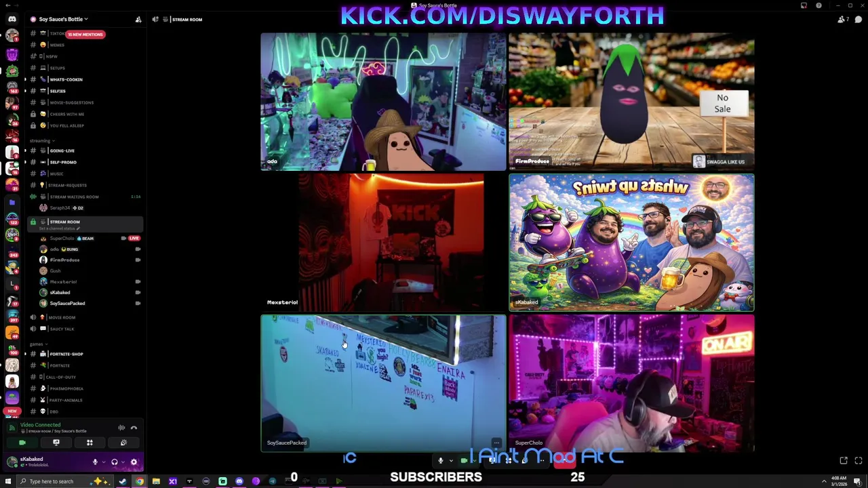Image resolution: width=868 pixels, height=488 pixels.
Task: Open the sKabaked user profile avatar
Action: [x=12, y=462]
